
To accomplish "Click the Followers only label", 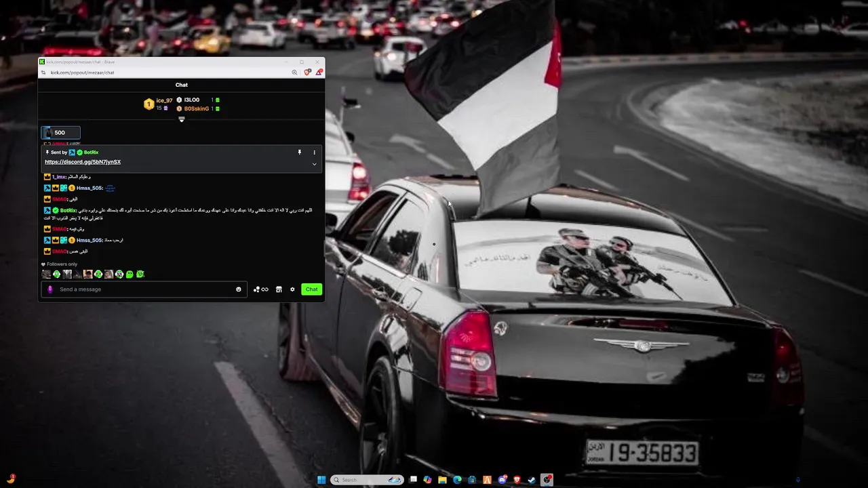I will tap(62, 264).
